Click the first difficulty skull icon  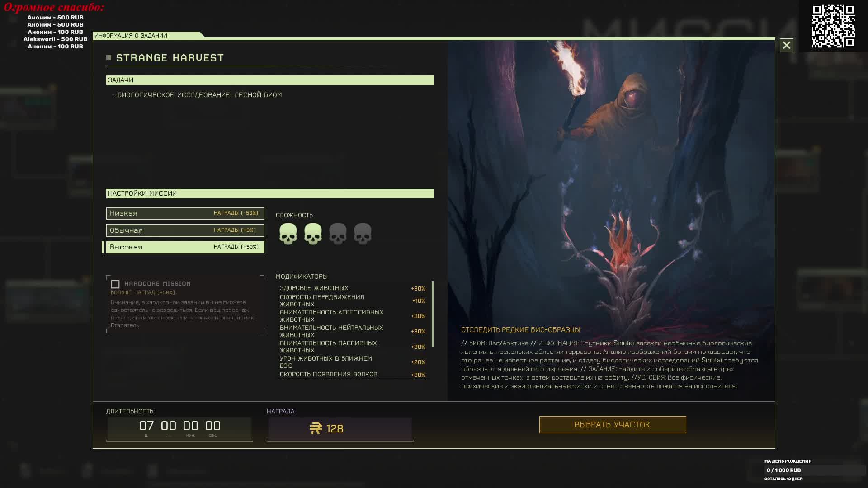tap(288, 234)
